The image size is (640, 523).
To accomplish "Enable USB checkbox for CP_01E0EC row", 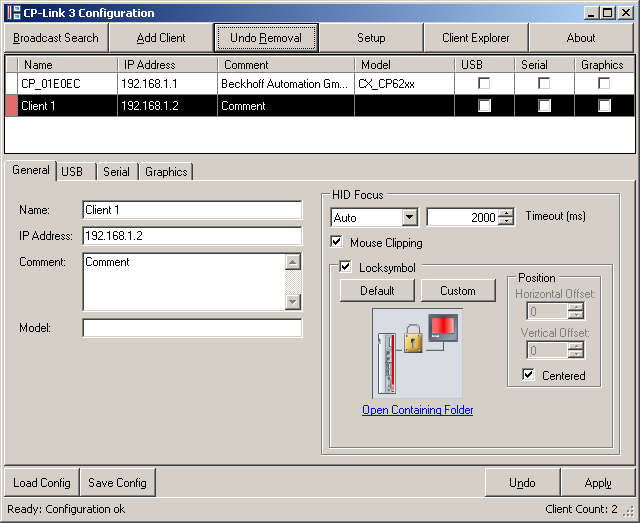I will point(484,83).
